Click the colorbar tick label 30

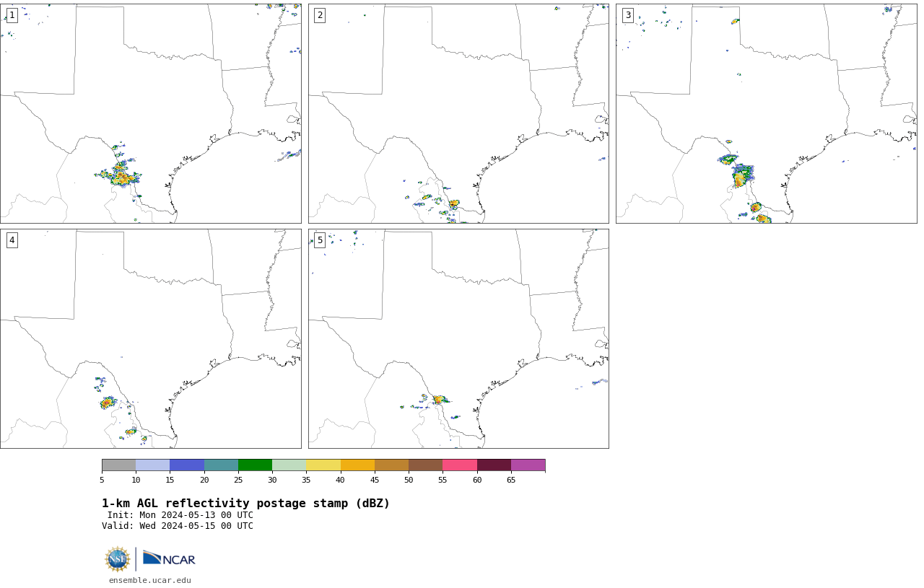(x=272, y=480)
